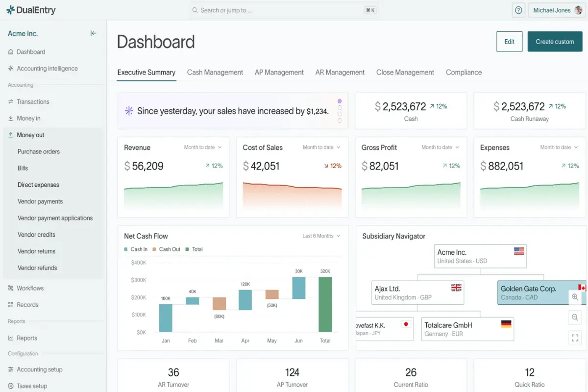Click the Japan flag on the JPY subsidiary

(405, 324)
